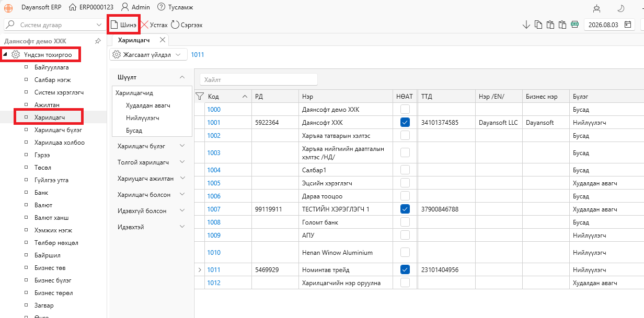Toggle dark mode moon icon
Viewport: 644px width, 318px height.
click(620, 8)
